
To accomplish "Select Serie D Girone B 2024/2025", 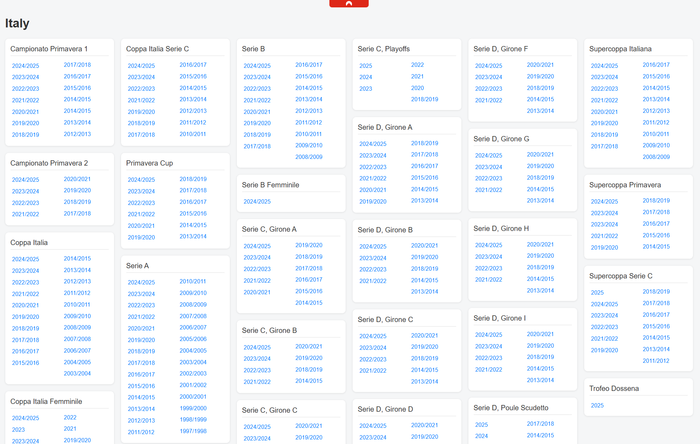I will (373, 247).
